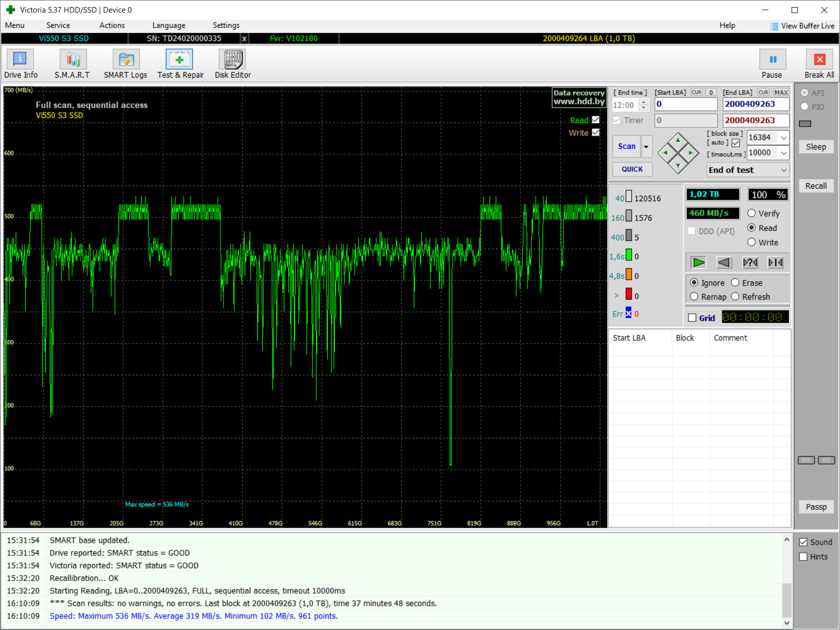Select the Verify radio button
840x630 pixels.
(x=752, y=213)
